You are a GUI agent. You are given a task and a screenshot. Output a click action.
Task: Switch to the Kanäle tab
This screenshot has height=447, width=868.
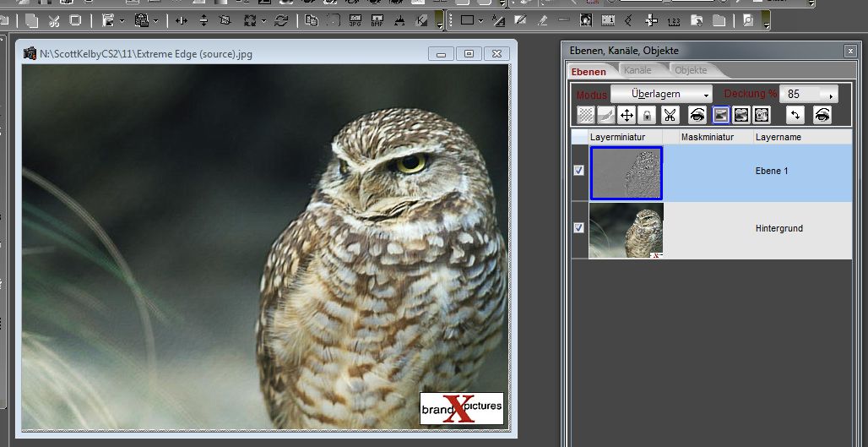click(x=637, y=71)
